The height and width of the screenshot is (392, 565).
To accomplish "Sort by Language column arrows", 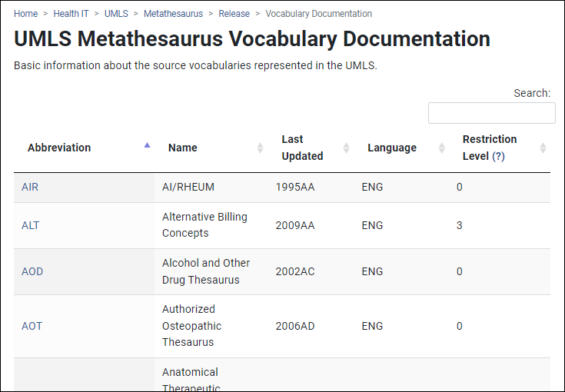I will 442,148.
